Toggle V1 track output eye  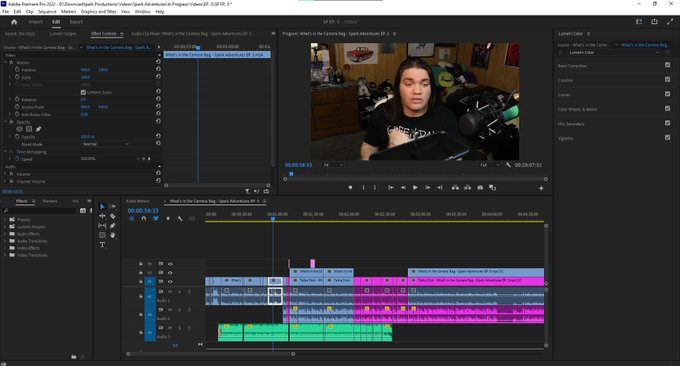(x=170, y=281)
